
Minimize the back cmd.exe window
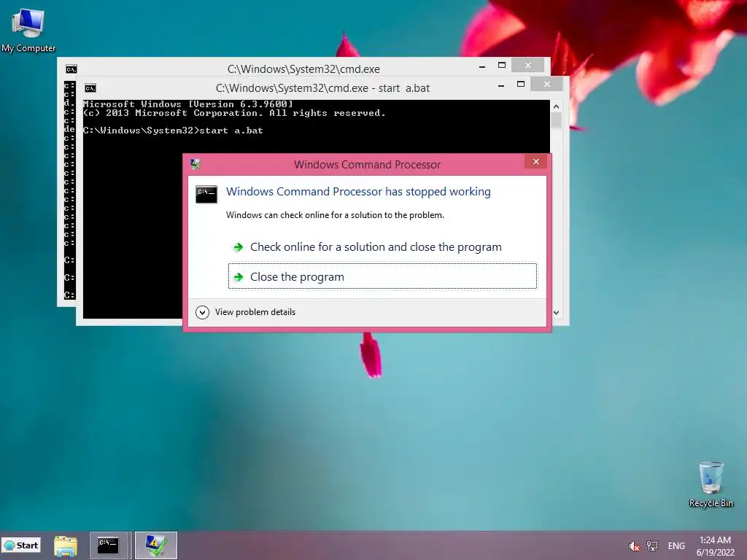(482, 66)
